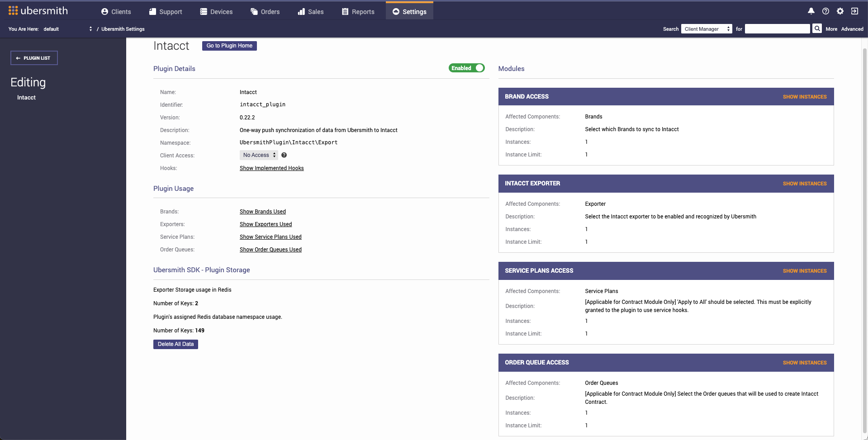Click the More search link

pos(831,29)
